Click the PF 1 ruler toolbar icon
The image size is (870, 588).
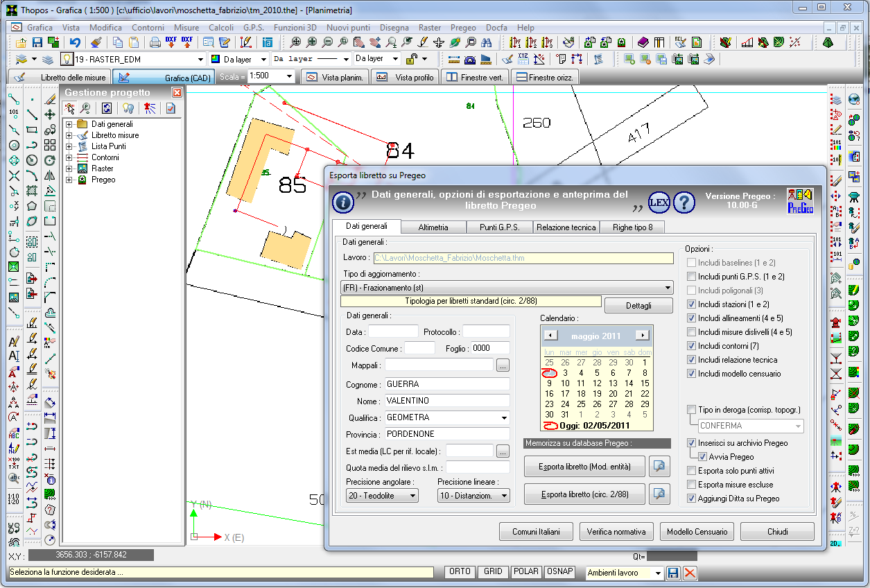[515, 42]
